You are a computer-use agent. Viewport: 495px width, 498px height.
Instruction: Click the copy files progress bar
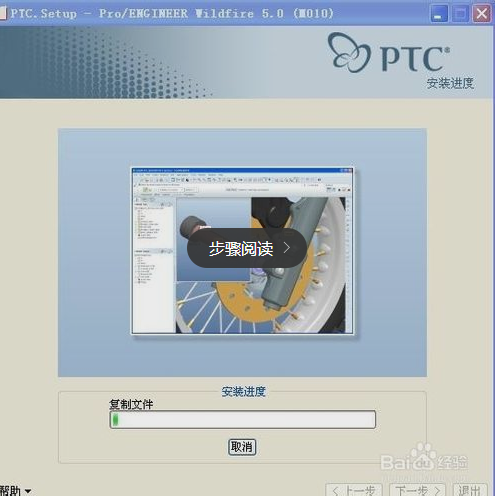coord(243,419)
